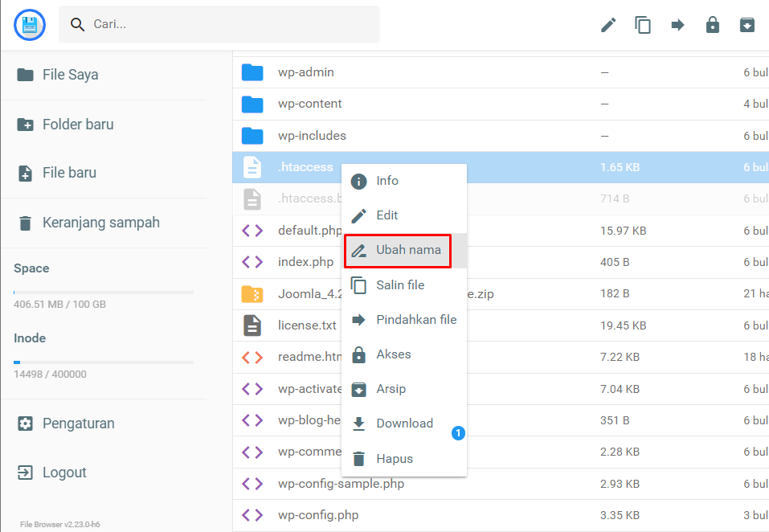
Task: Click the copy file icon in top toolbar
Action: point(643,25)
